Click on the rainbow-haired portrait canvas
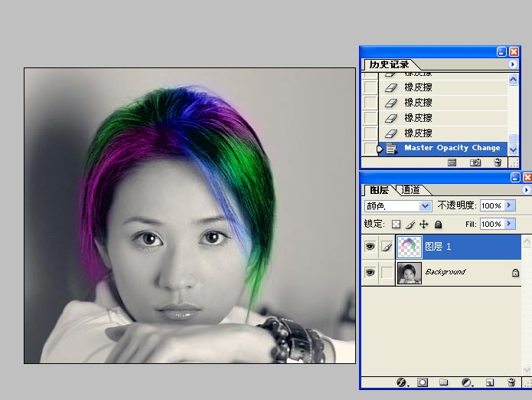This screenshot has height=400, width=532. click(190, 215)
